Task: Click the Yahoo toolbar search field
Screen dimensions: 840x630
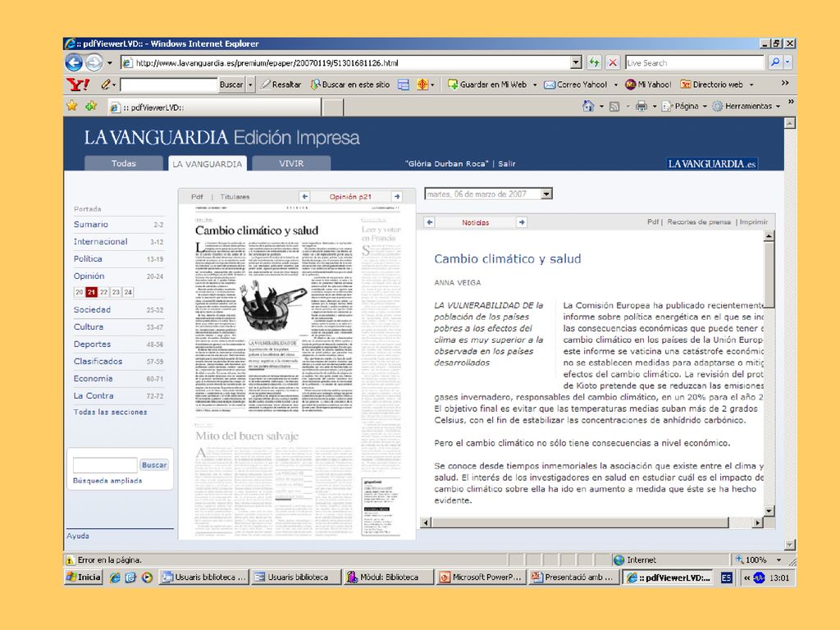Action: tap(168, 84)
